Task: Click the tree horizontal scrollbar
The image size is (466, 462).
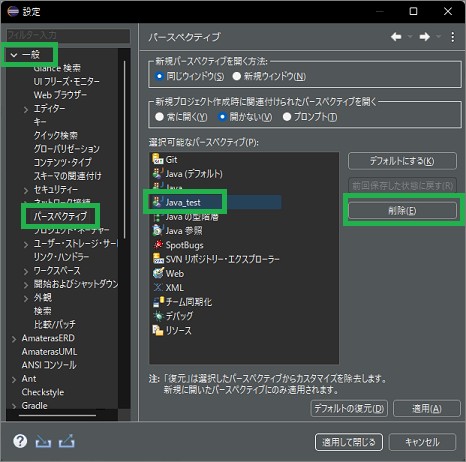Action: click(x=57, y=415)
